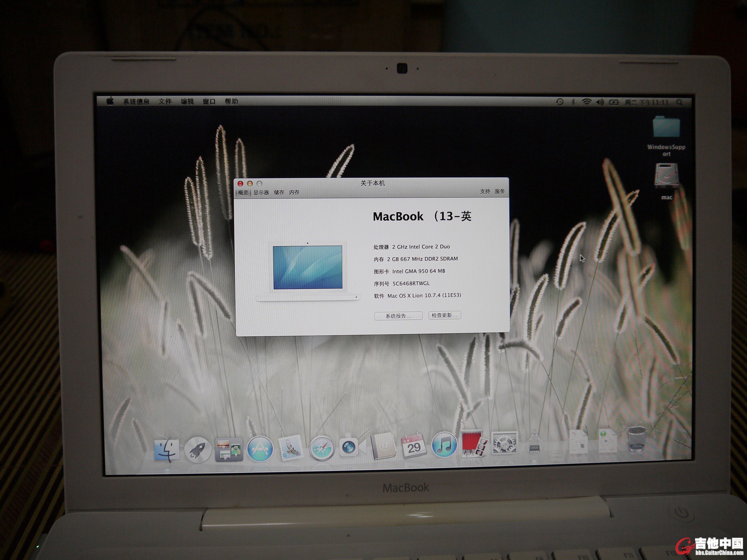Click the 系统报告 button
This screenshot has height=560, width=747.
point(398,316)
